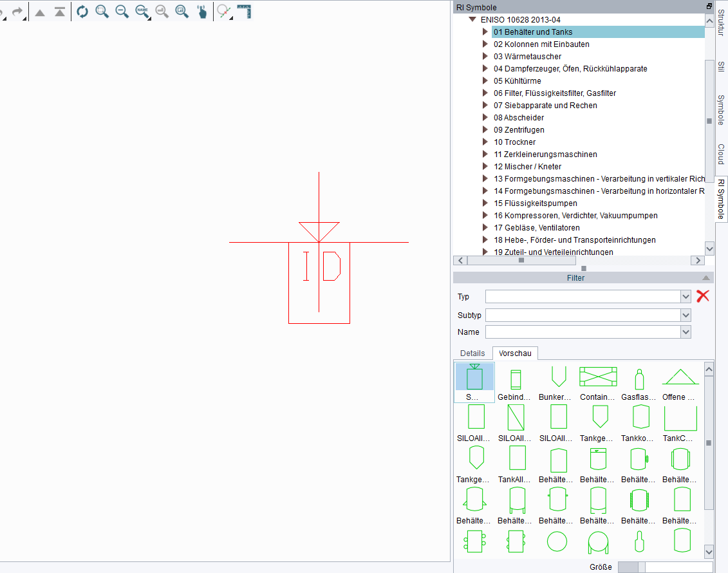Click the tree horizontal scrollbar thumb

coord(521,261)
